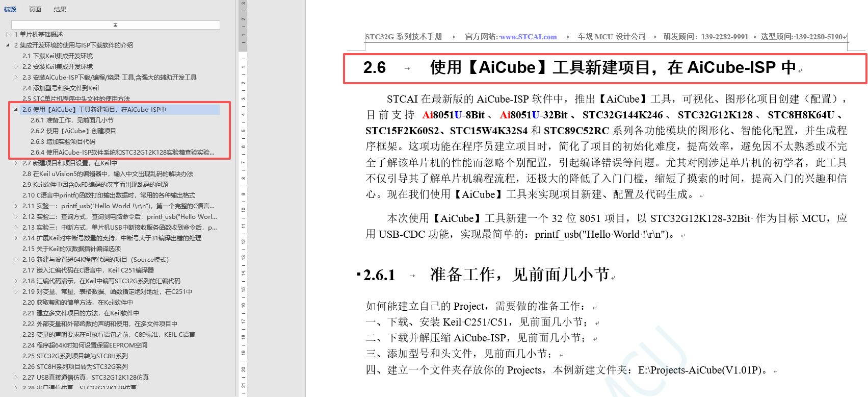The image size is (868, 397).
Task: Go to 2.1 下载Keil集成开发环境
Action: [x=58, y=56]
